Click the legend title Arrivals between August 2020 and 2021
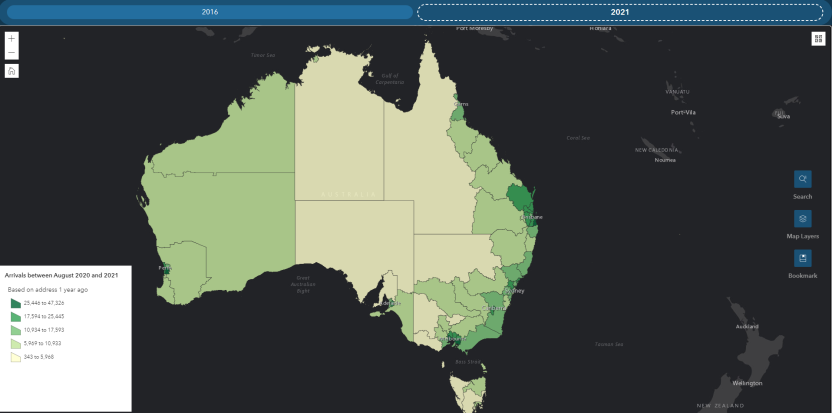 (62, 276)
